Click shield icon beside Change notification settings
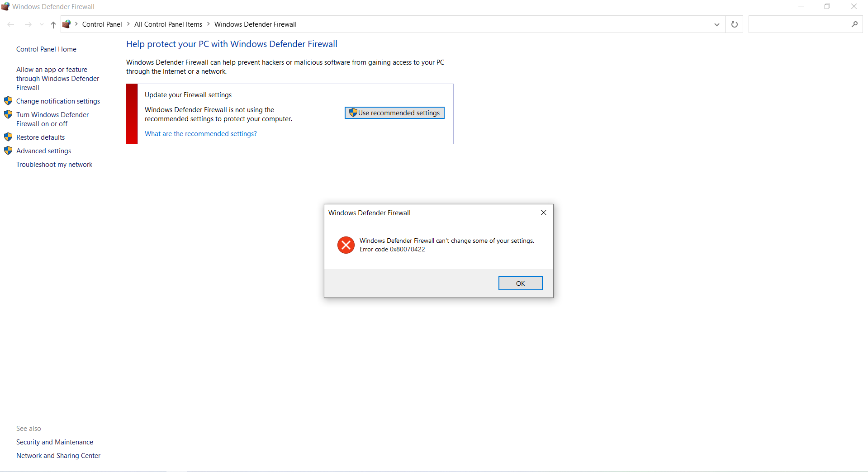The image size is (868, 472). 8,101
